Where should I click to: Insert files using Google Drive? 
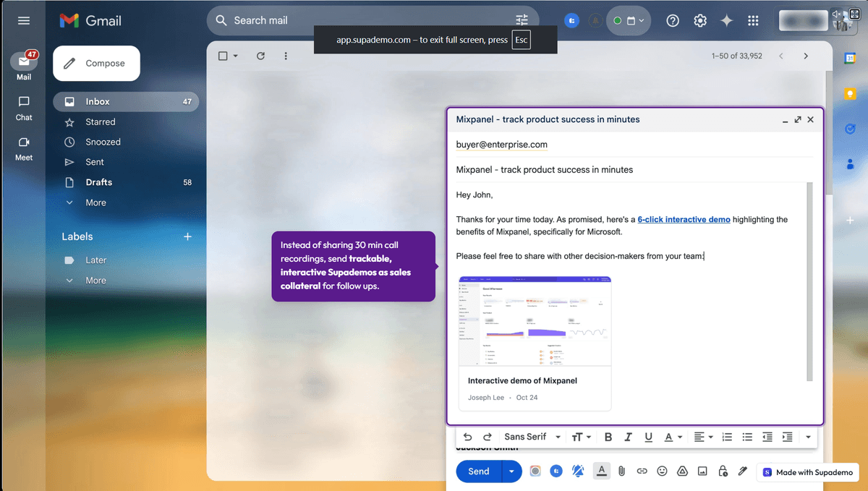coord(682,471)
